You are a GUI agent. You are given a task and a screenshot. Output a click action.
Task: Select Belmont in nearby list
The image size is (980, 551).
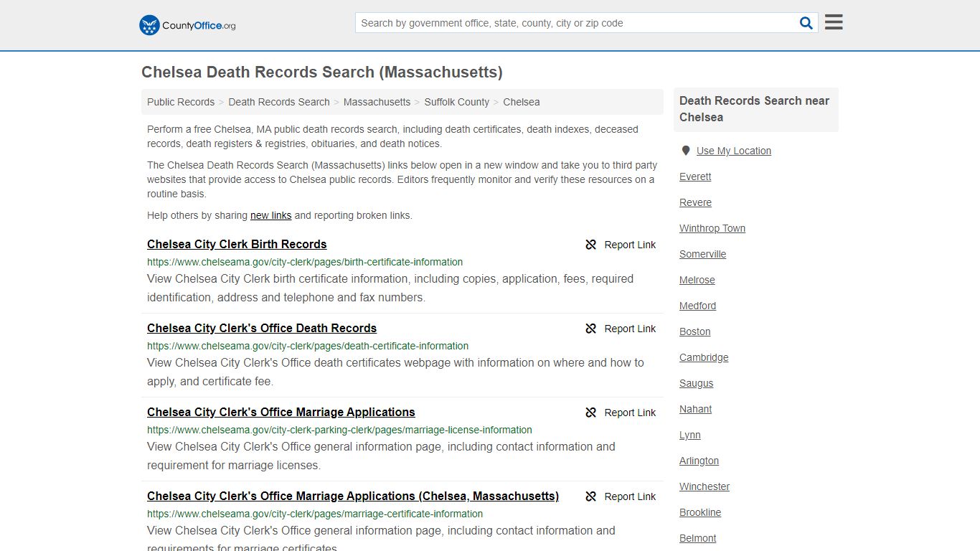tap(697, 538)
